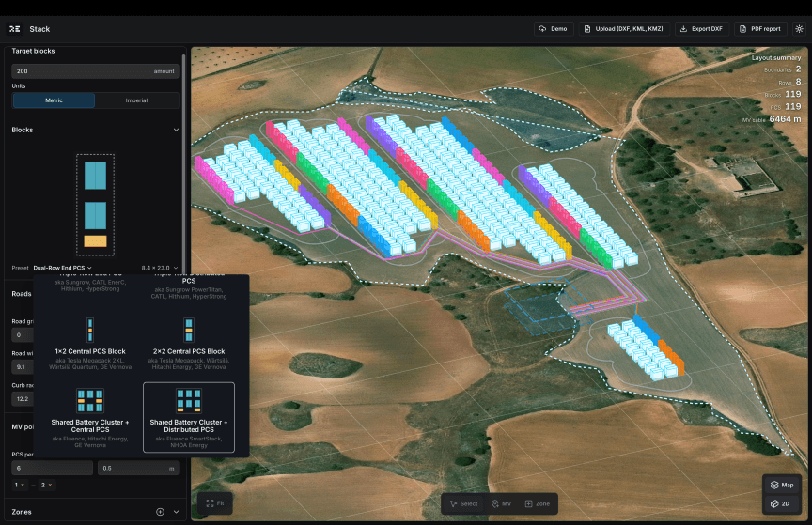Toggle light/dark theme sun icon
The height and width of the screenshot is (525, 812).
pyautogui.click(x=799, y=29)
